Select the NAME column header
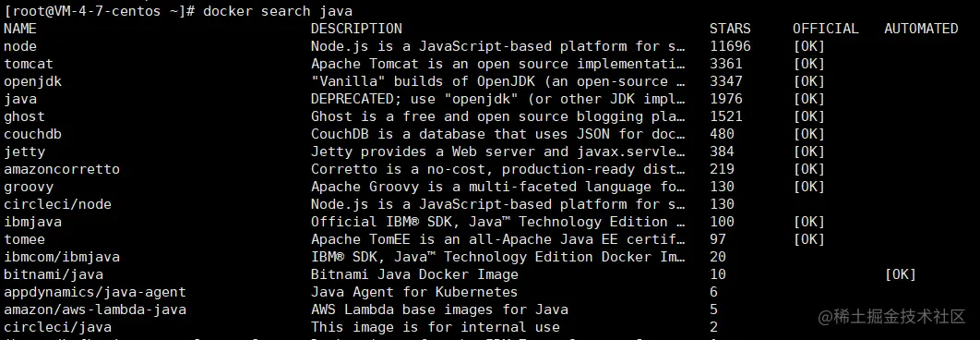980x340 pixels. (20, 28)
